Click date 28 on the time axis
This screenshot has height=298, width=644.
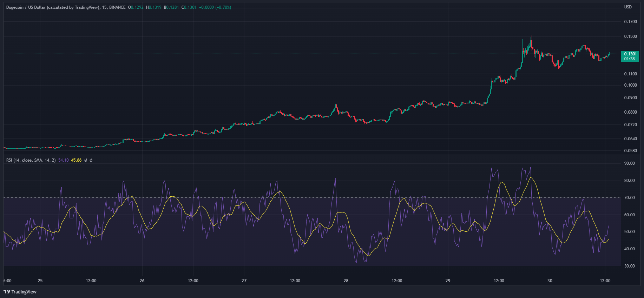[346, 281]
